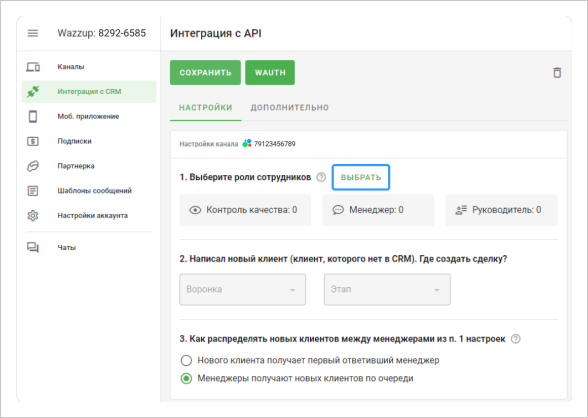Click the Моб. приложение phone icon

tap(33, 117)
